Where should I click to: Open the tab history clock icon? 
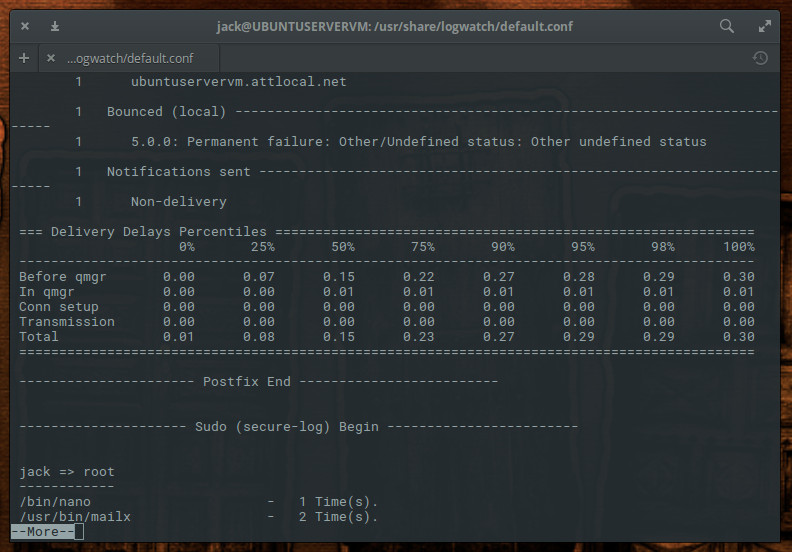pos(760,58)
